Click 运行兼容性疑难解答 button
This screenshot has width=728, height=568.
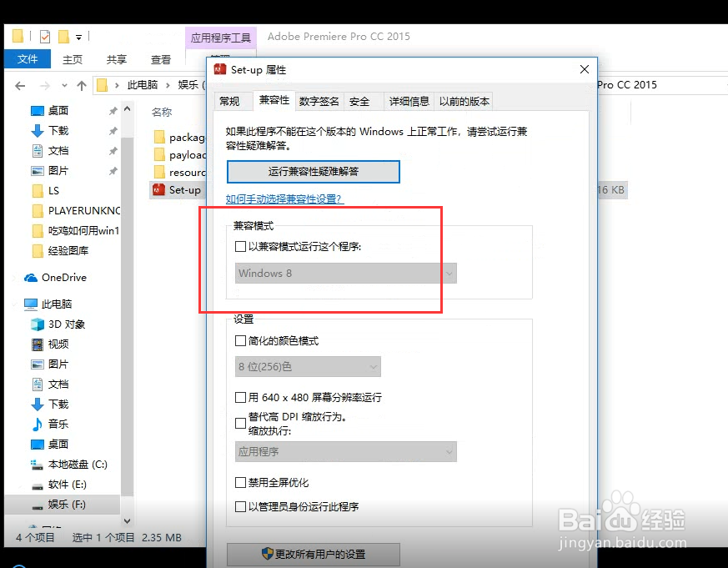314,172
